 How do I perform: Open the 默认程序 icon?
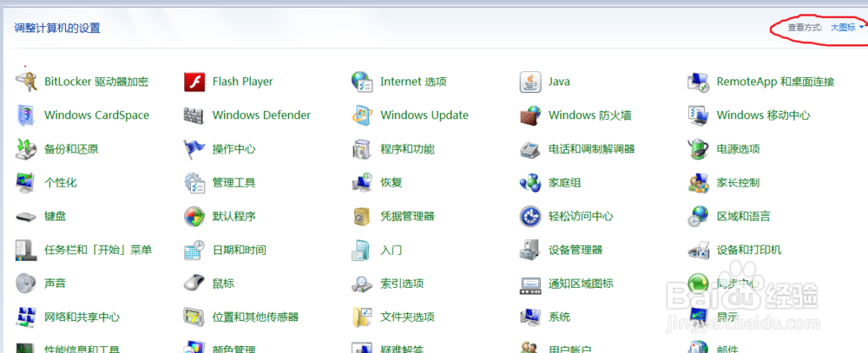(194, 216)
